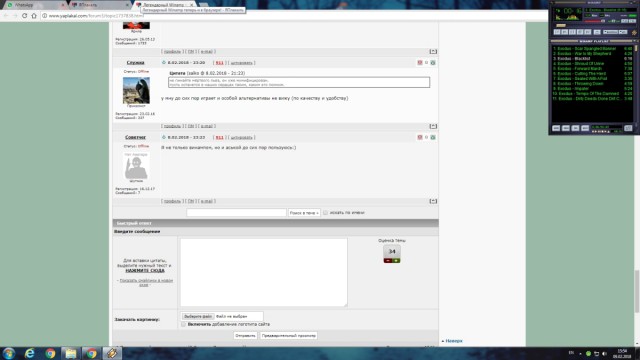Screen dimensions: 640x360
Task: Click Winamp playlist scrollbar handle
Action: tap(636, 48)
